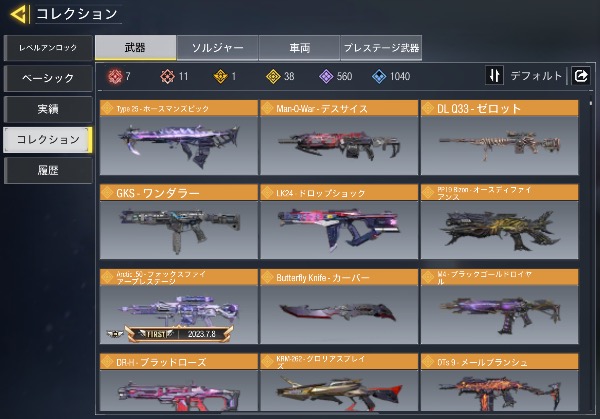Open the ベーシック section

click(x=48, y=78)
